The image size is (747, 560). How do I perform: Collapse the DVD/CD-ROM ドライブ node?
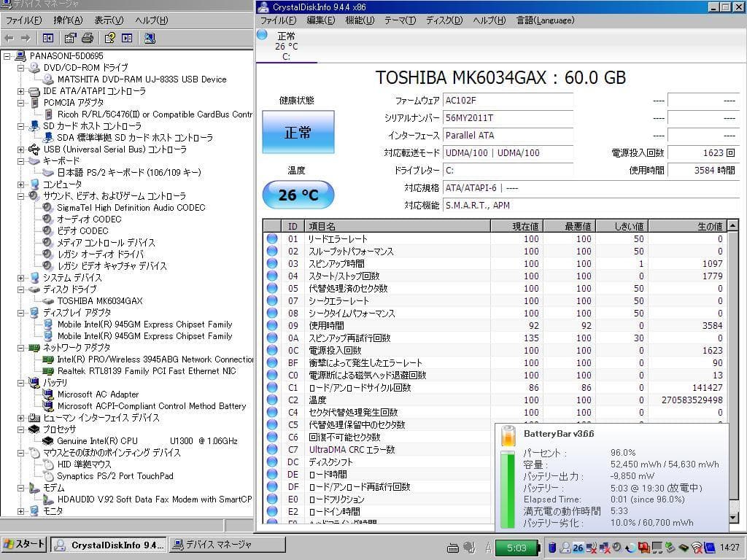pyautogui.click(x=21, y=68)
